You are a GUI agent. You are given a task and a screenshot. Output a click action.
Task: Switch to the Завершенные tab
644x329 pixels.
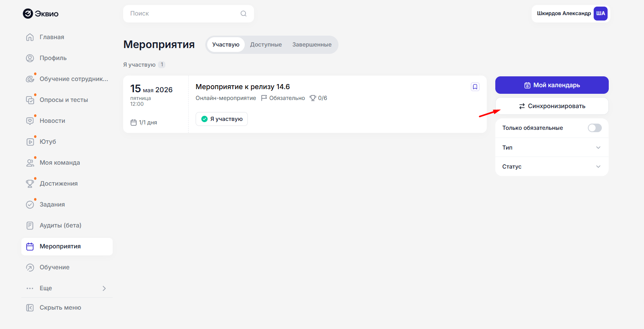(x=312, y=45)
